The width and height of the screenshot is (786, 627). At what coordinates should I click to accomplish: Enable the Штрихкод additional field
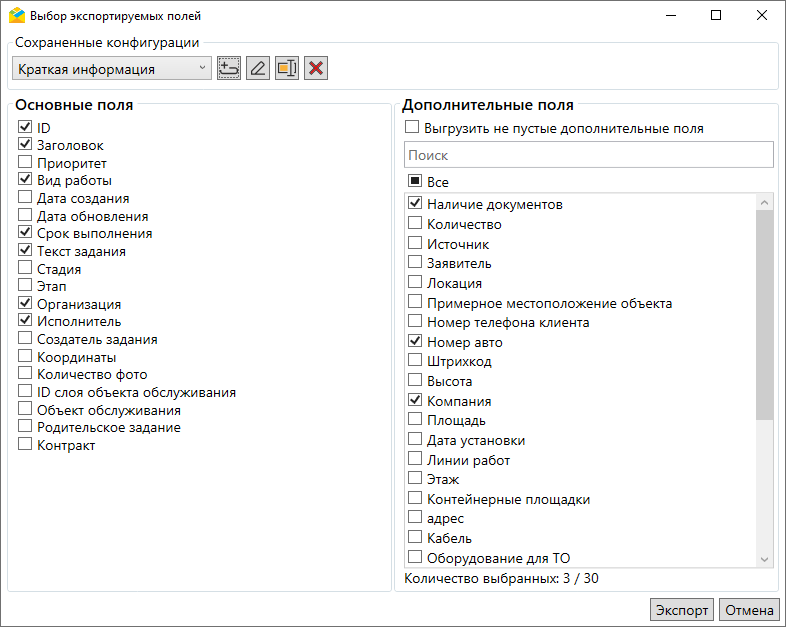pyautogui.click(x=415, y=362)
